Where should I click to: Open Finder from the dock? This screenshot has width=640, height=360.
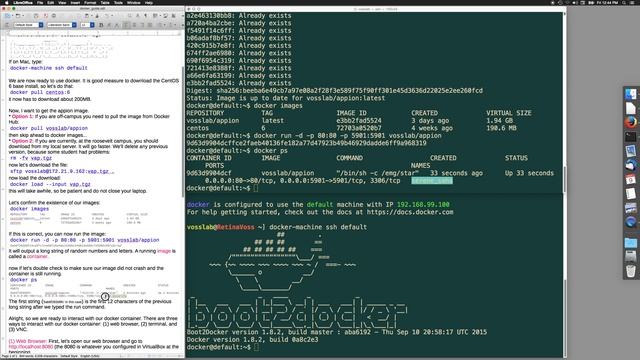[x=630, y=94]
